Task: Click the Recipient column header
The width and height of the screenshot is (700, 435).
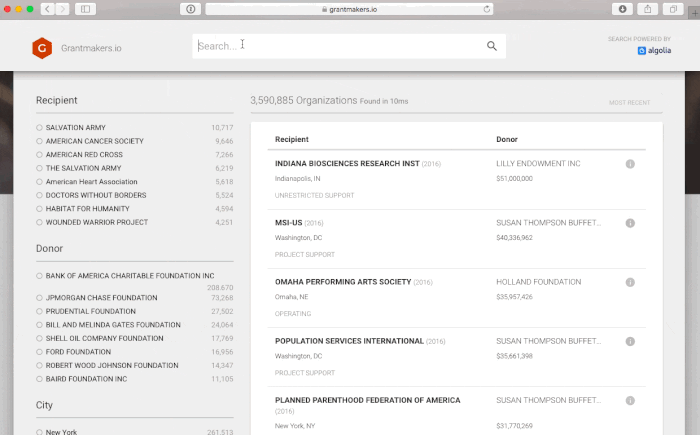Action: click(292, 139)
